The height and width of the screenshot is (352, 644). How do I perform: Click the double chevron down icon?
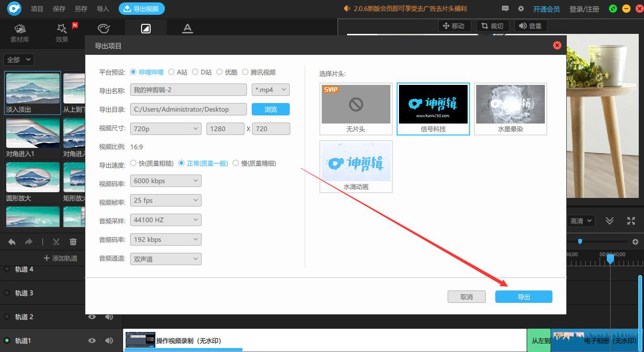610,220
